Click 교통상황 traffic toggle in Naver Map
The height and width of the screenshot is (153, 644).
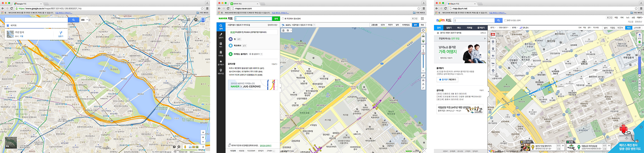click(x=374, y=25)
